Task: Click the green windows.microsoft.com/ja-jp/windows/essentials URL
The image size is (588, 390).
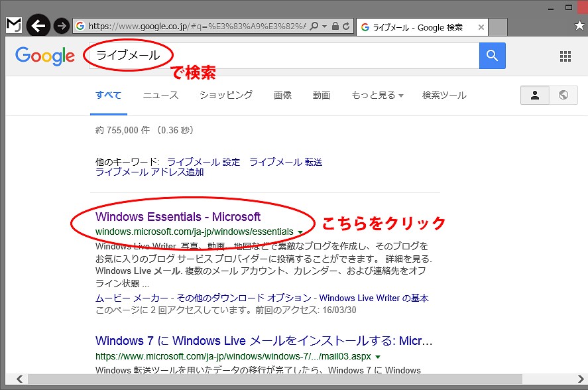Action: [194, 231]
